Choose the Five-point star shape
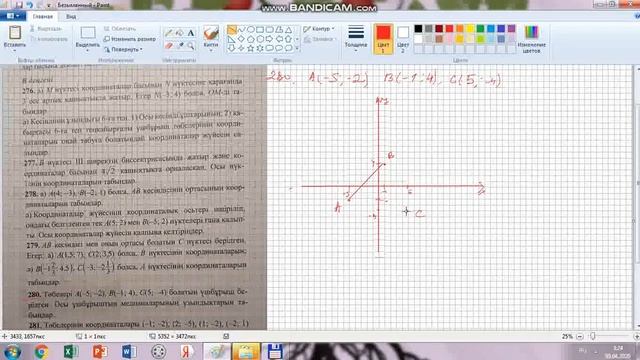Image resolution: width=640 pixels, height=360 pixels. point(251,48)
